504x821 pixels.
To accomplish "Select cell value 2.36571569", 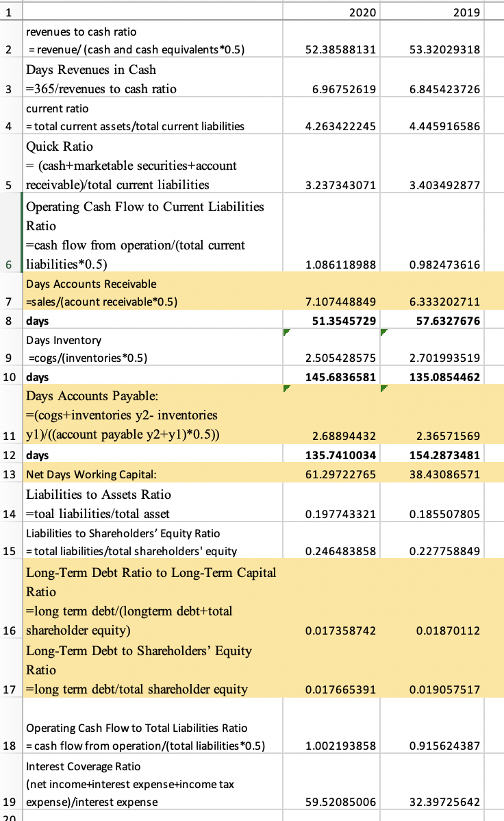I will pyautogui.click(x=432, y=415).
